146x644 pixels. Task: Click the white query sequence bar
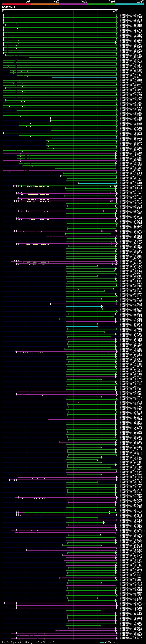60,10
